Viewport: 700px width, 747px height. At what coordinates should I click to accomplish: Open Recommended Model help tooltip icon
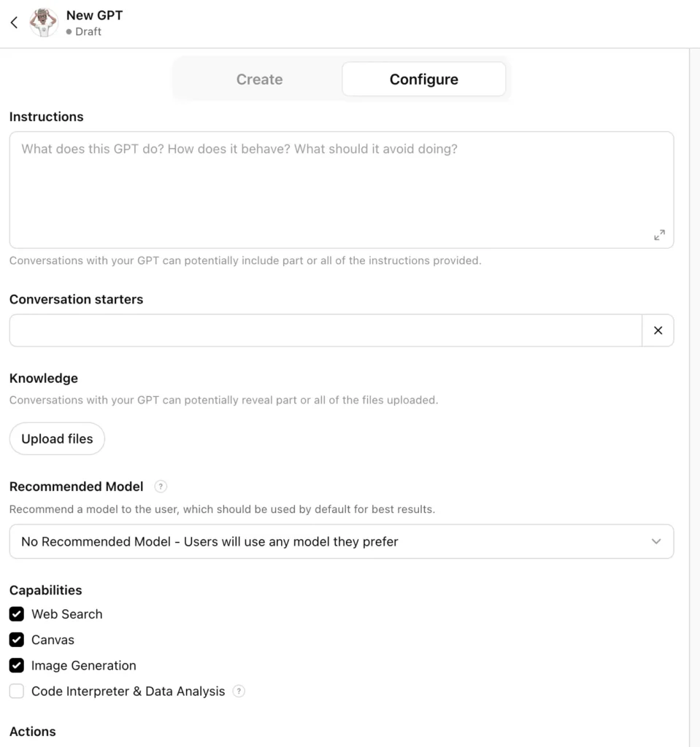pyautogui.click(x=161, y=487)
